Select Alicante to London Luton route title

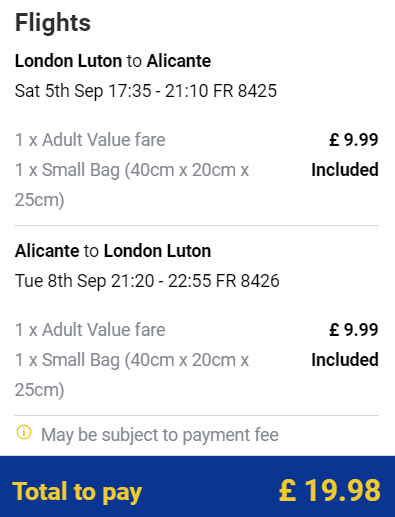point(113,251)
